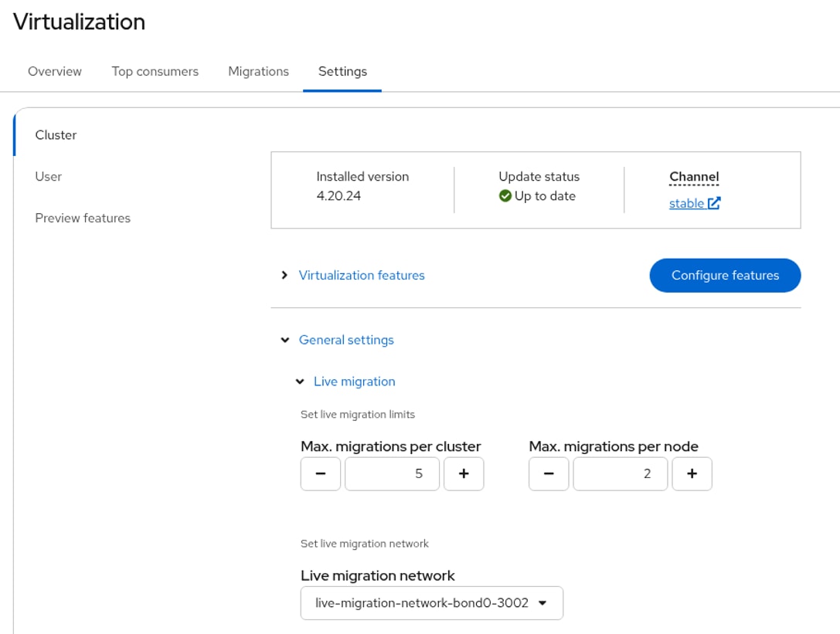
Task: Click the max migrations per node field
Action: 621,474
